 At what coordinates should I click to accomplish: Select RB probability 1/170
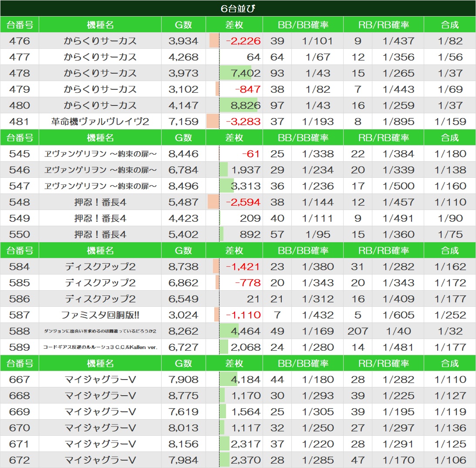coord(398,460)
